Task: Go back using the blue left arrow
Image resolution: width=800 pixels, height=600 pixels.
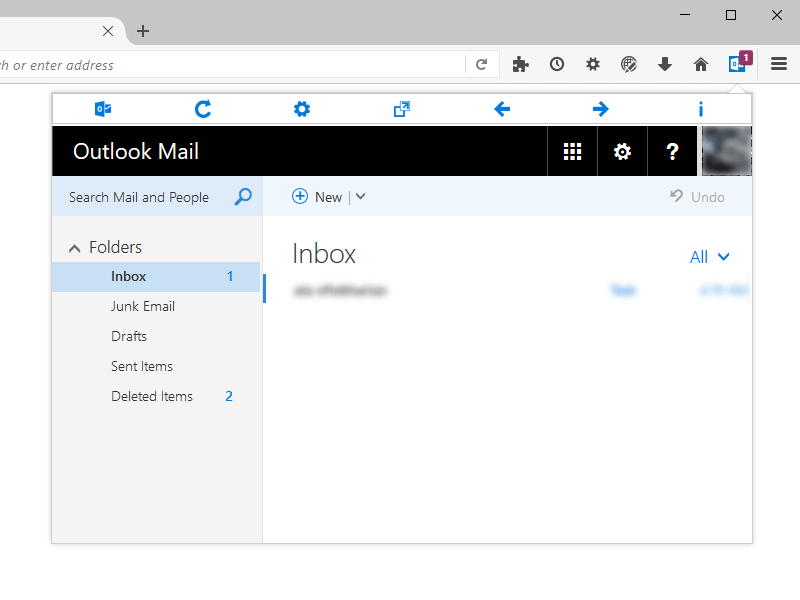Action: pyautogui.click(x=502, y=109)
